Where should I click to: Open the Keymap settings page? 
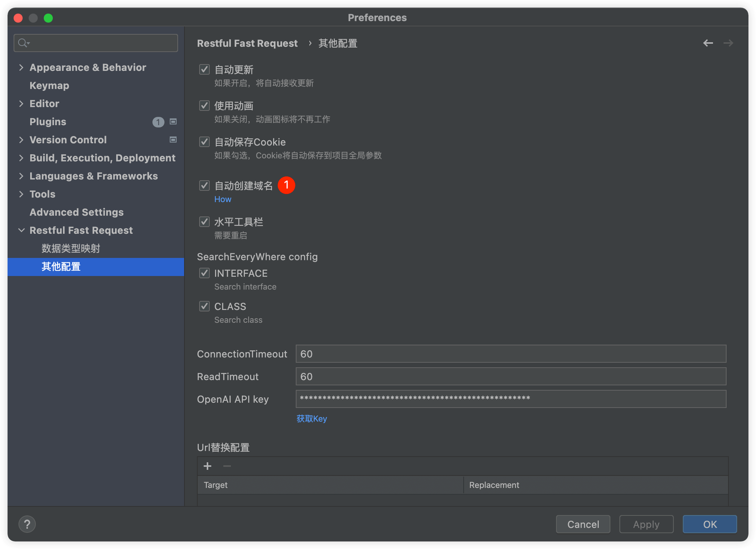click(49, 85)
